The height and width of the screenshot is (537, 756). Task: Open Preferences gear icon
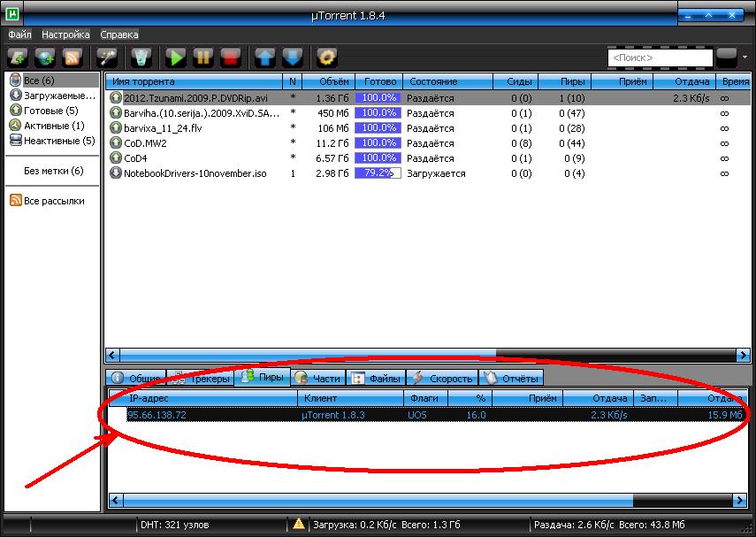327,58
